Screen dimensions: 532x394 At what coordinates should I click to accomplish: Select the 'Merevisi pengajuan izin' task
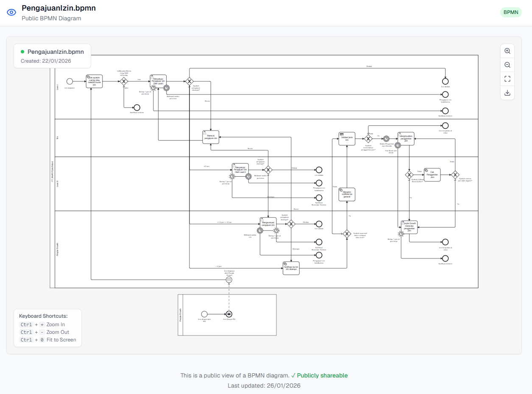[x=211, y=137]
